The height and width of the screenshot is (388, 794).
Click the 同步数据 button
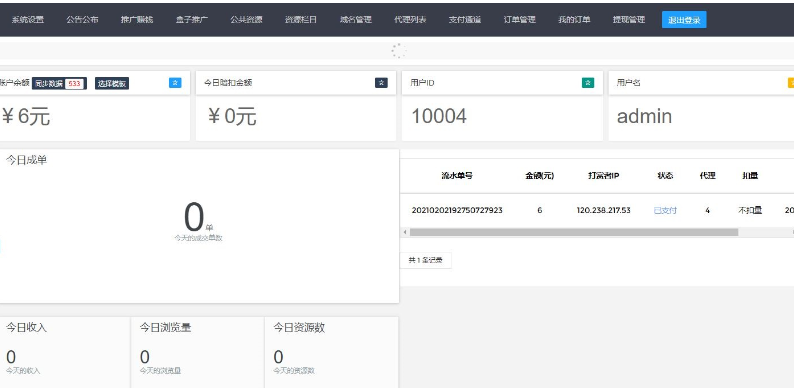59,84
